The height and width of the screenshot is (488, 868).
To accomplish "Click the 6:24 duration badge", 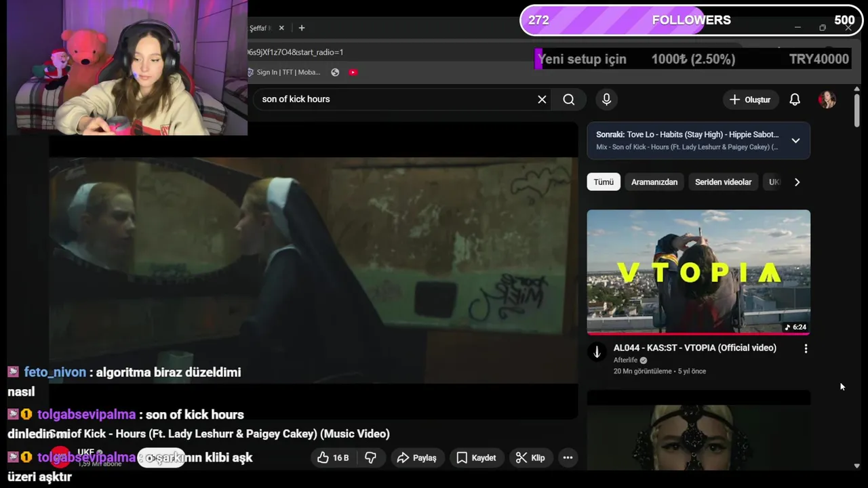I will coord(795,327).
